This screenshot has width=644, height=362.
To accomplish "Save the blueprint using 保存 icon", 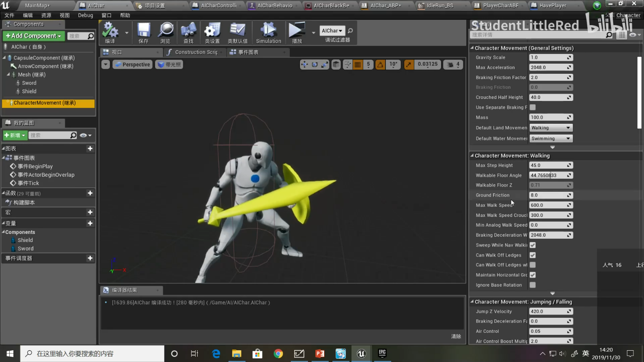I will [x=143, y=33].
